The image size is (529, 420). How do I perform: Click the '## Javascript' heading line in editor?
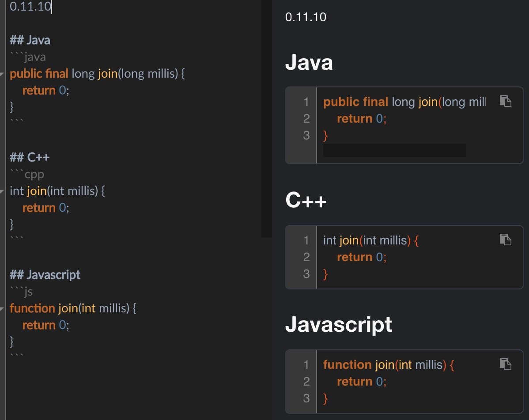pyautogui.click(x=45, y=275)
